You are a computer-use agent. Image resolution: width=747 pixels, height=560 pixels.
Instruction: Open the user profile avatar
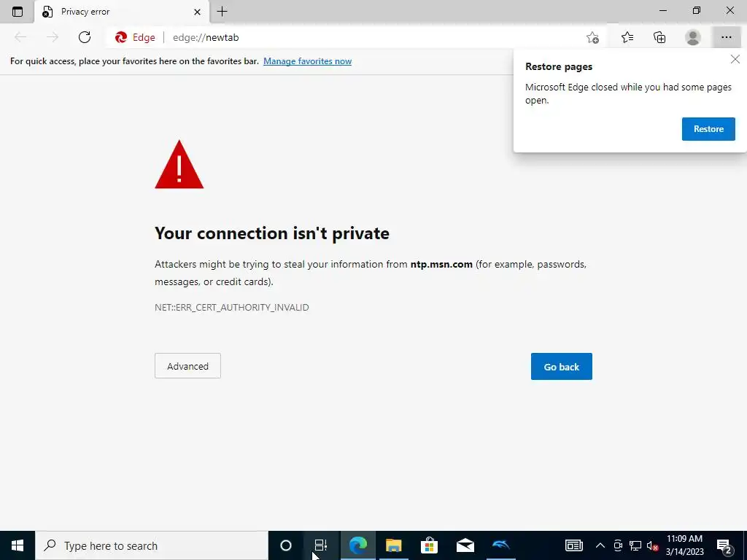tap(693, 37)
